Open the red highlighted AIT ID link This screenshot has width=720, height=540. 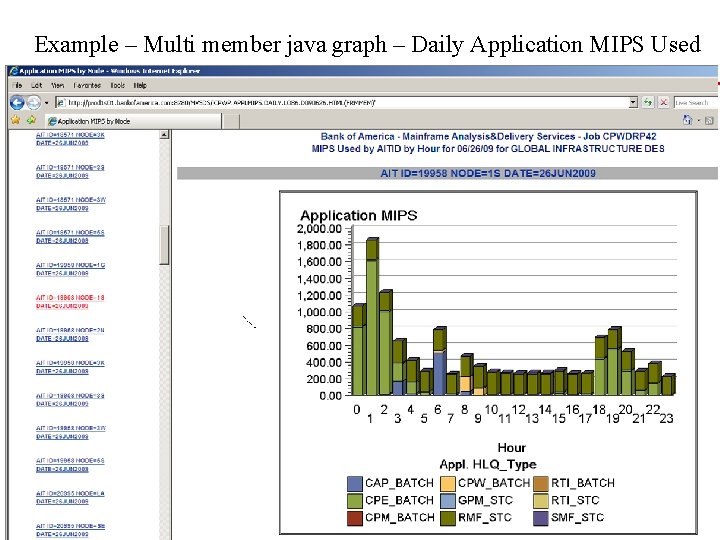click(x=70, y=302)
